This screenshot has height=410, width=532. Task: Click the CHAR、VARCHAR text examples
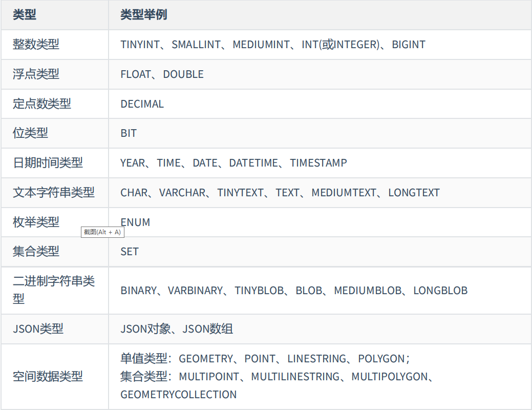[280, 193]
